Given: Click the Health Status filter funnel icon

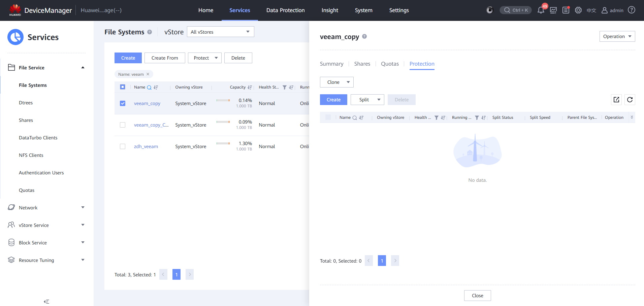Looking at the screenshot, I should [285, 88].
